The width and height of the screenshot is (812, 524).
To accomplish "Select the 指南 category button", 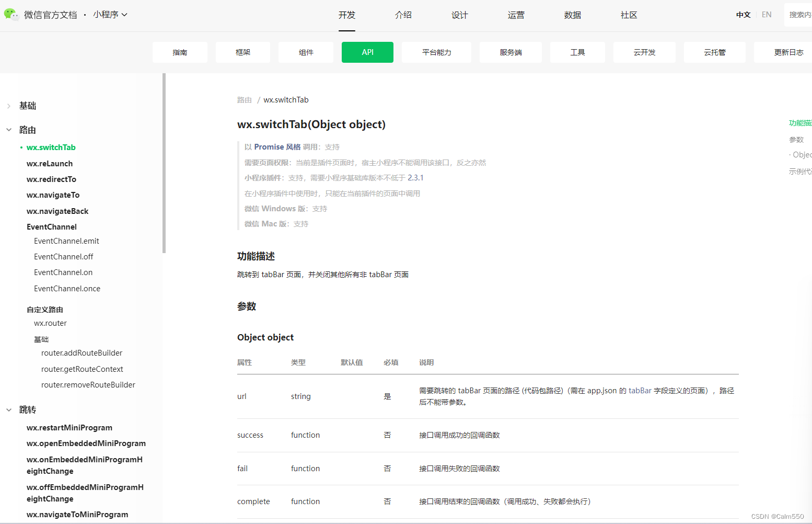I will 180,52.
